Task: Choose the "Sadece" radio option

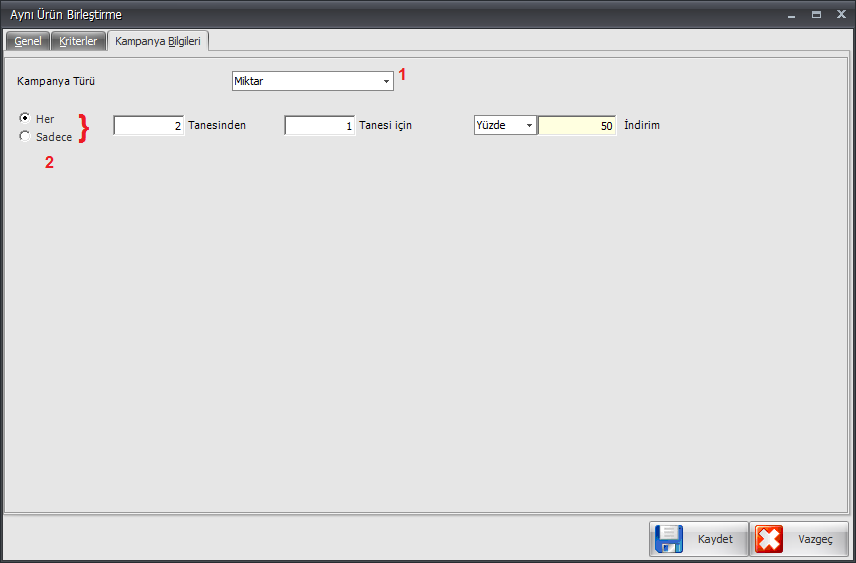Action: [25, 137]
